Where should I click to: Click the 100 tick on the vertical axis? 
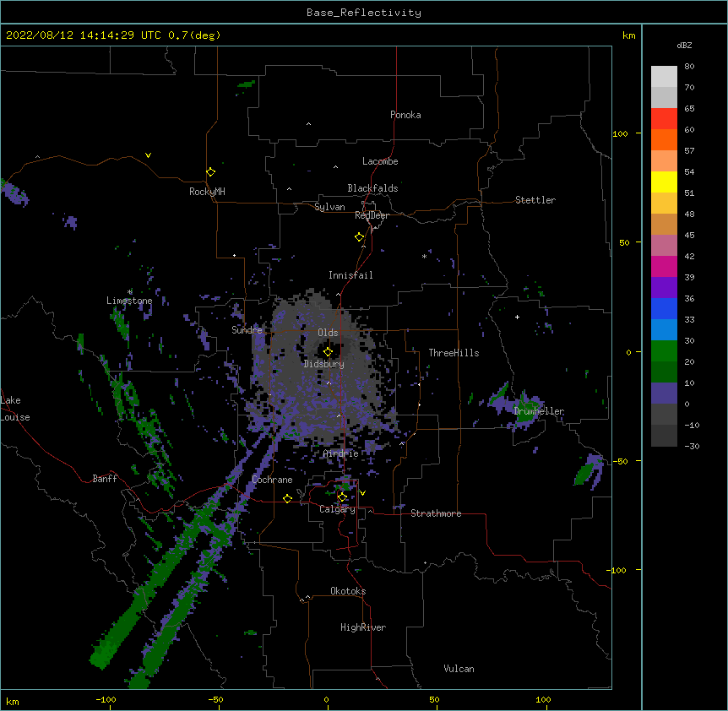[x=620, y=133]
